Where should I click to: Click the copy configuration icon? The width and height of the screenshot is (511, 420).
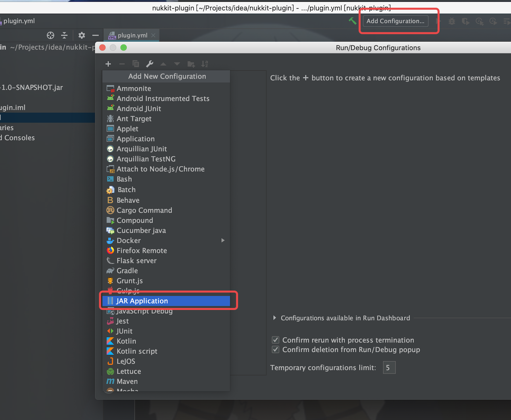click(136, 64)
